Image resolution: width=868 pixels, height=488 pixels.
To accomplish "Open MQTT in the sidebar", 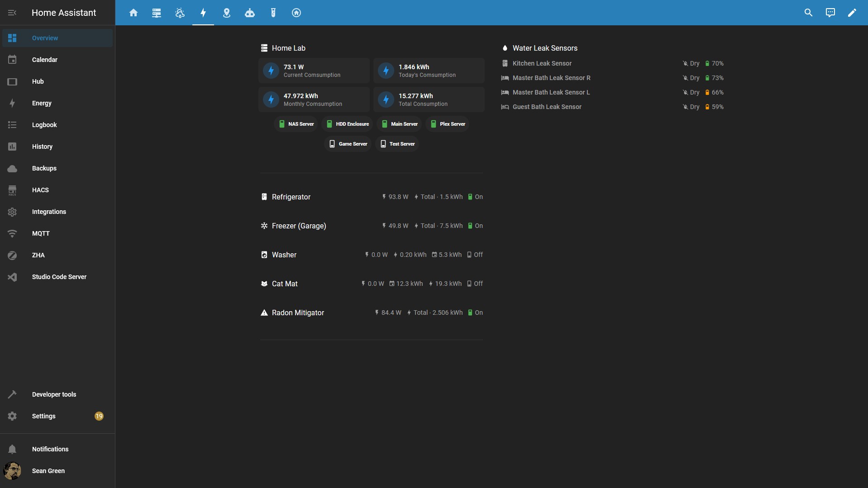I will tap(57, 233).
